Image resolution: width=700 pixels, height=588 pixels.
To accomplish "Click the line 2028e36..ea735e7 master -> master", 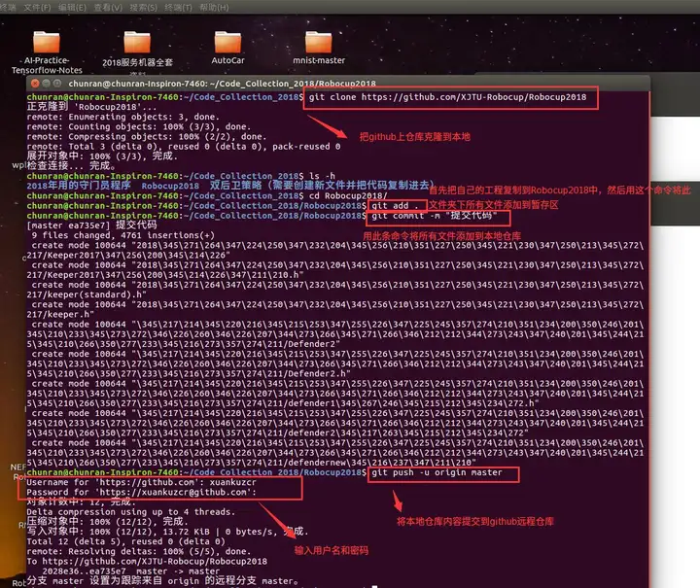I will [131, 571].
